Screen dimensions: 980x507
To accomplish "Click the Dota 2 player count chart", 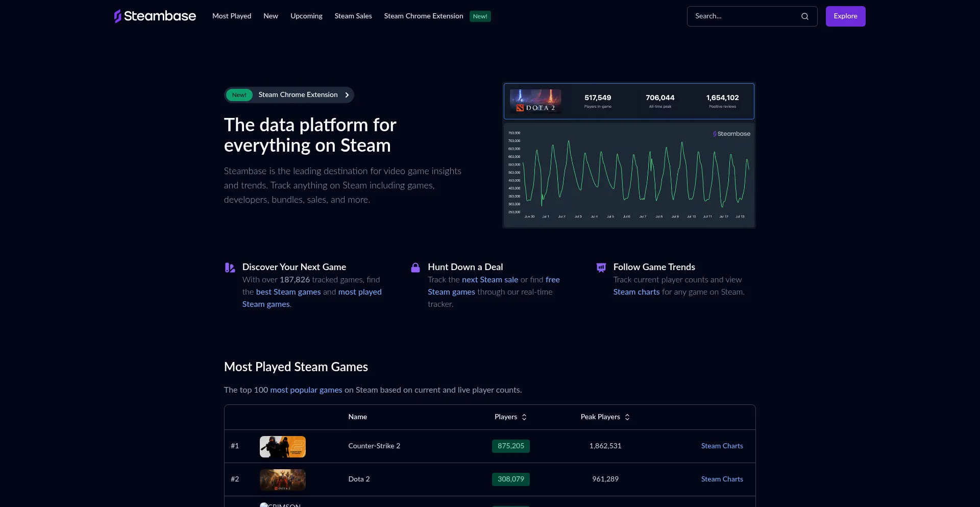I will [629, 175].
